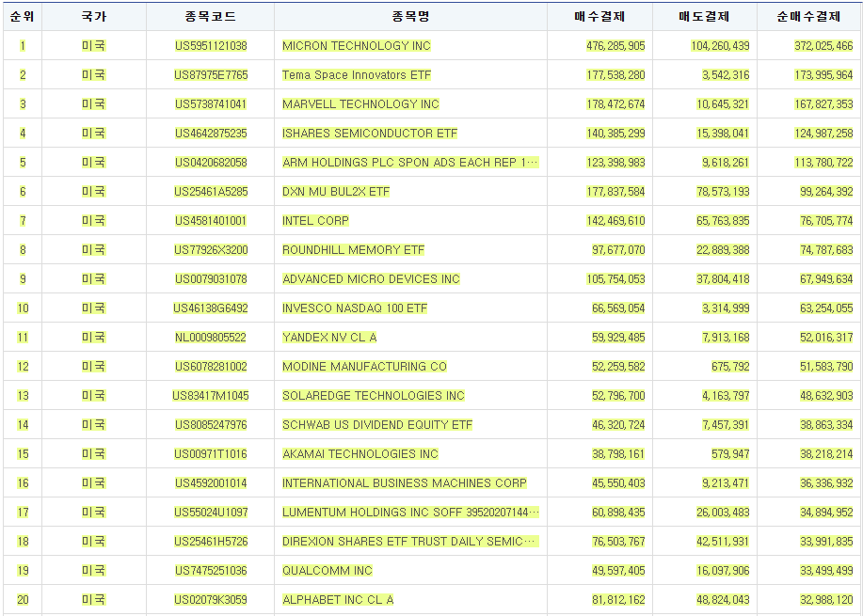Click the 순매수결제 column header
The height and width of the screenshot is (616, 863).
809,17
